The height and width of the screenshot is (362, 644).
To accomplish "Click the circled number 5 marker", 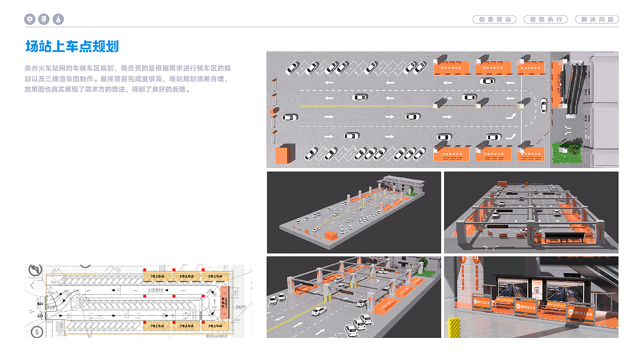I will (36, 332).
